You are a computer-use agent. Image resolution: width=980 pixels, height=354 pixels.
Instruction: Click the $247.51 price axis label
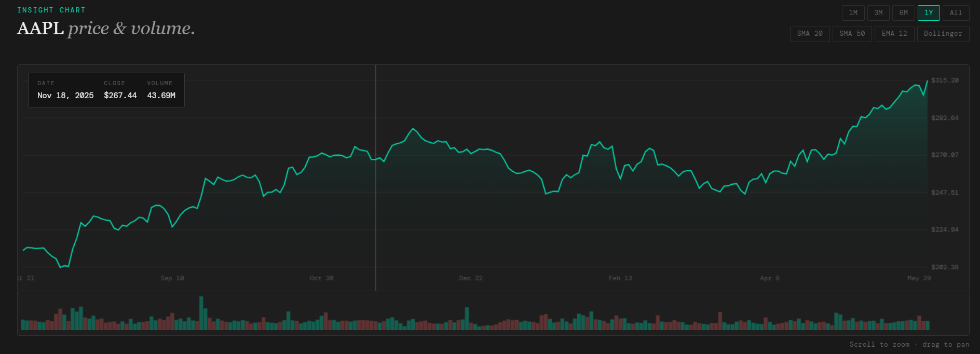click(945, 193)
